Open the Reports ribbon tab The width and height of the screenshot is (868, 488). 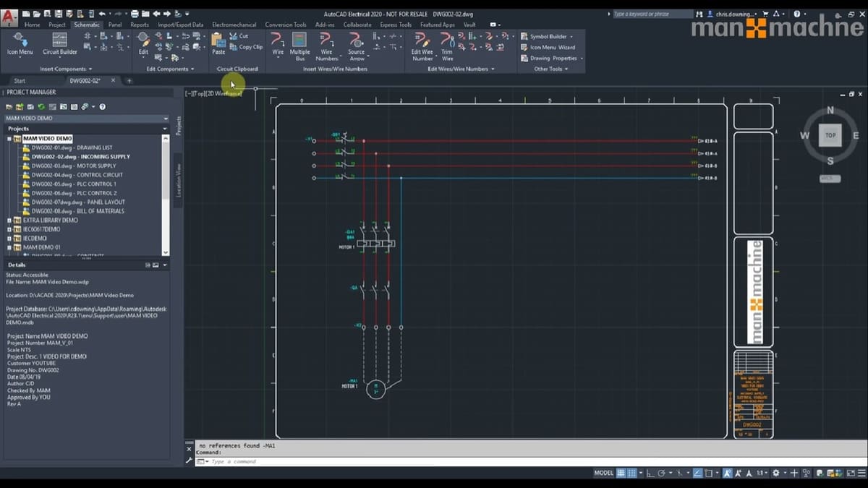140,25
